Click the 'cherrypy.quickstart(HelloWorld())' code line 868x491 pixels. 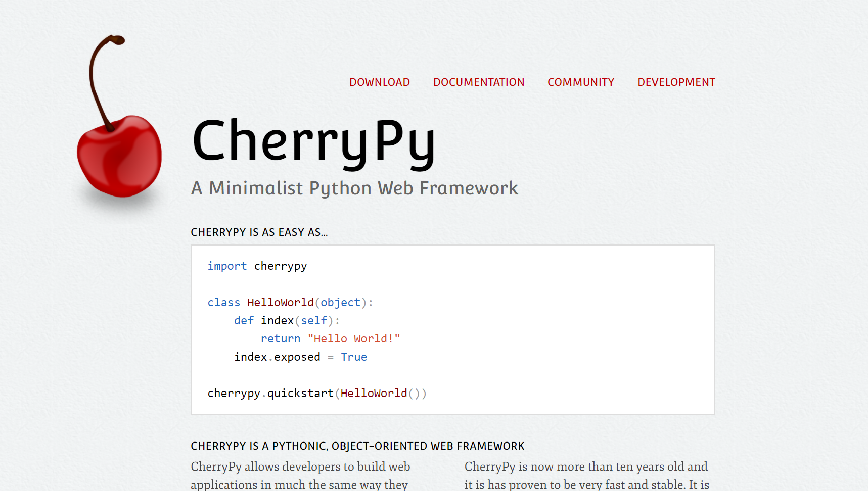point(317,394)
